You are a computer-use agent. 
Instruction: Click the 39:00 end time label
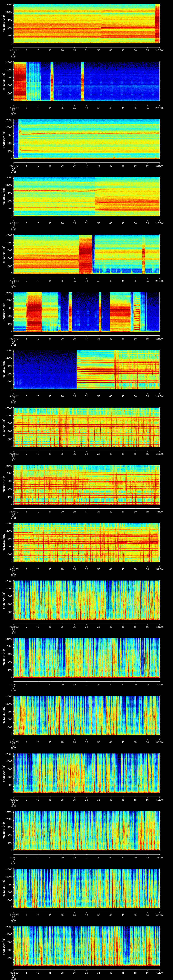159,972
